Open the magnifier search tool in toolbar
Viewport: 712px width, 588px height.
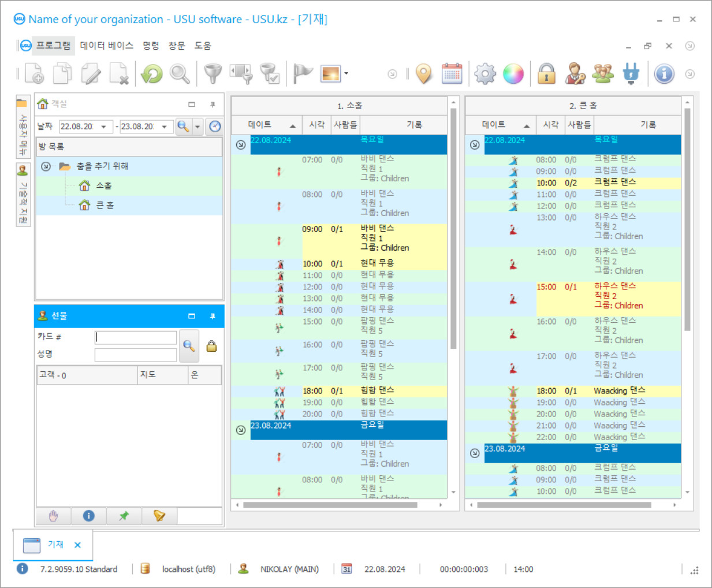point(180,74)
